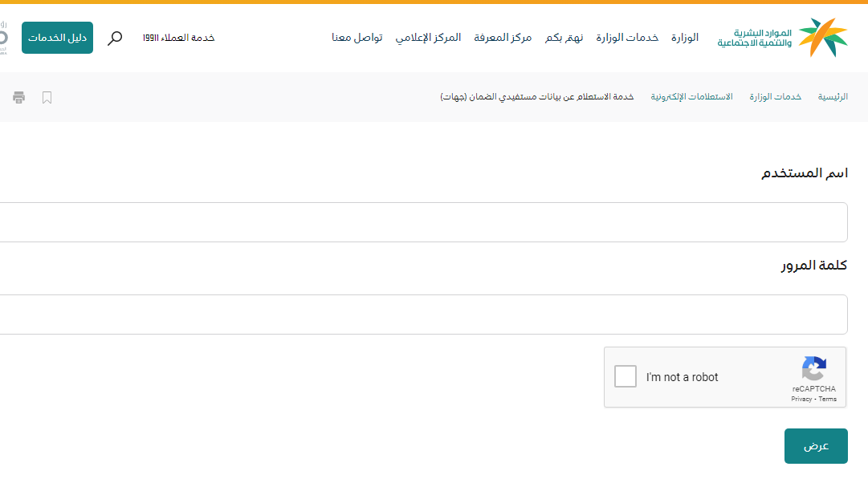Click the reCAPTCHA logo icon
This screenshot has height=483, width=868.
813,369
